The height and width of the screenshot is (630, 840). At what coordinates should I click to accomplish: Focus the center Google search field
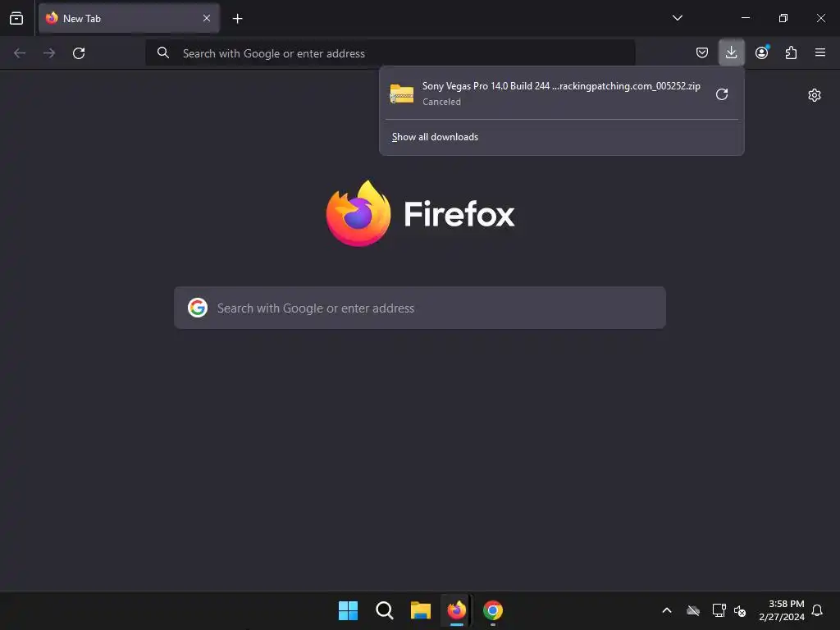click(420, 308)
